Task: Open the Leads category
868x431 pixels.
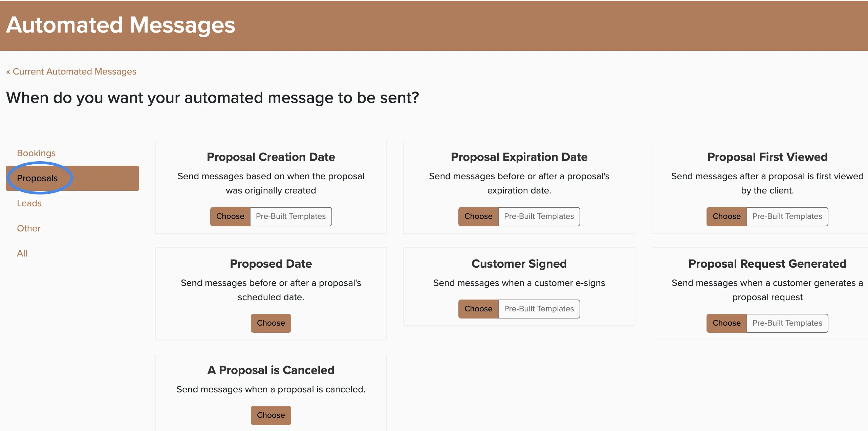Action: [x=29, y=203]
